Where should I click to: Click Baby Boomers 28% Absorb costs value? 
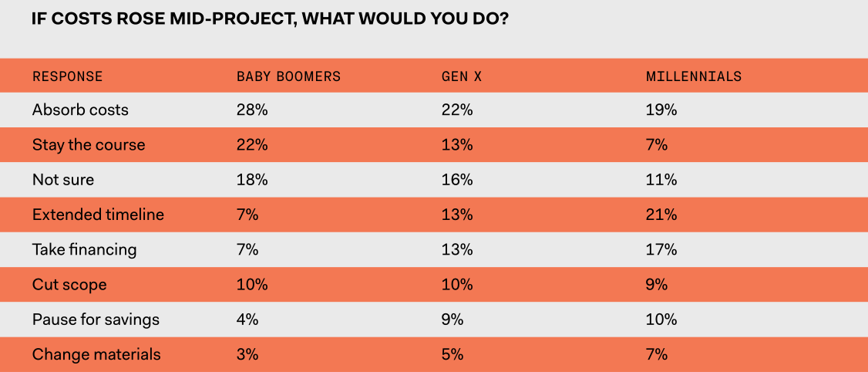252,110
